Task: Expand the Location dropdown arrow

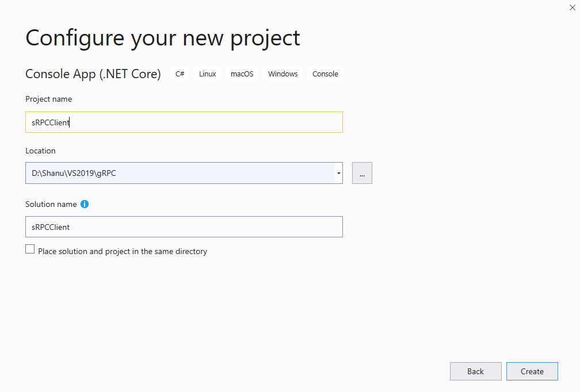Action: (x=339, y=173)
